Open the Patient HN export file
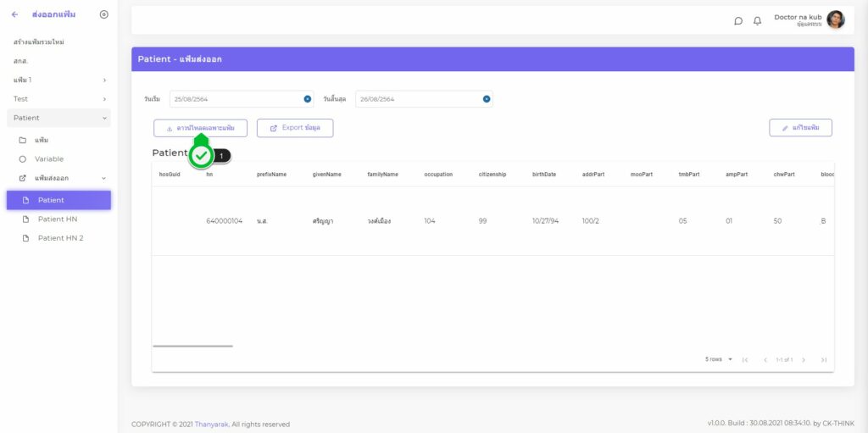868x433 pixels. click(x=57, y=219)
